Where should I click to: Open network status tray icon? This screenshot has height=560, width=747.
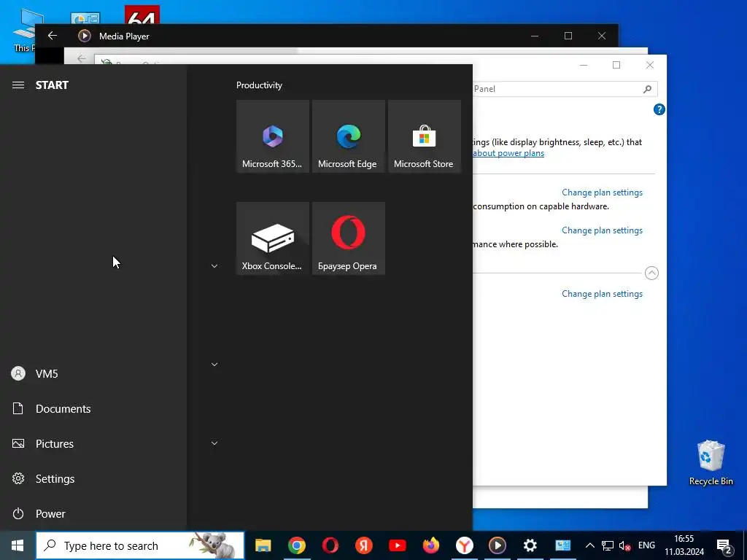coord(608,545)
